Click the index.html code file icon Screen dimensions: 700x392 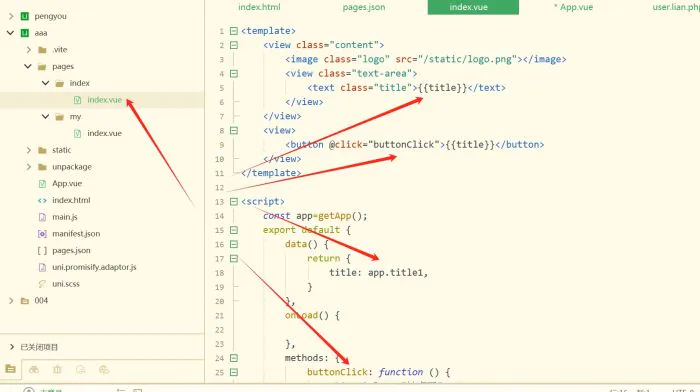42,200
